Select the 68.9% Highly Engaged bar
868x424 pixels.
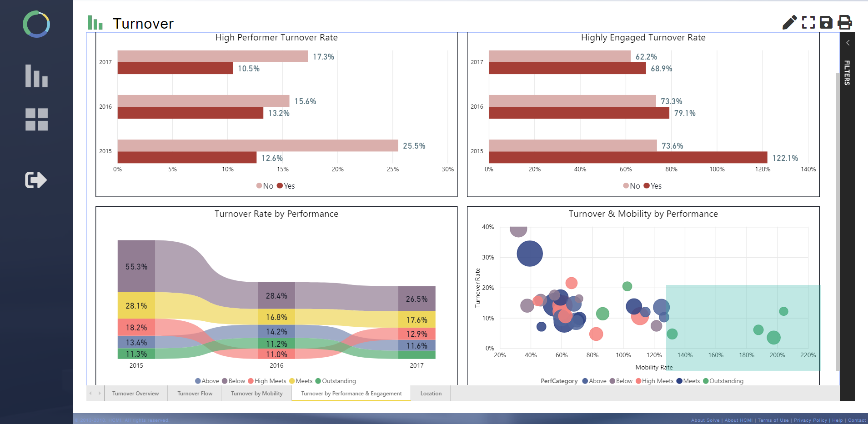(567, 68)
